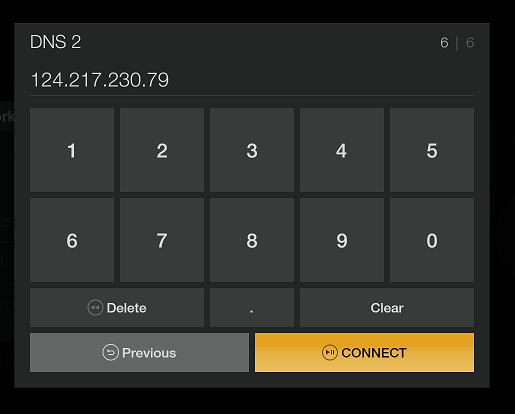
Task: Go back with the Previous button
Action: (139, 352)
